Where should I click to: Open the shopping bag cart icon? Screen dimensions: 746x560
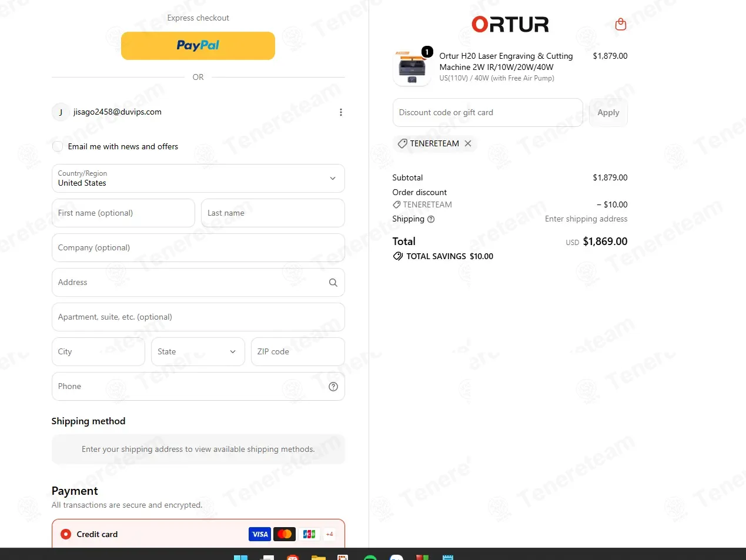621,24
